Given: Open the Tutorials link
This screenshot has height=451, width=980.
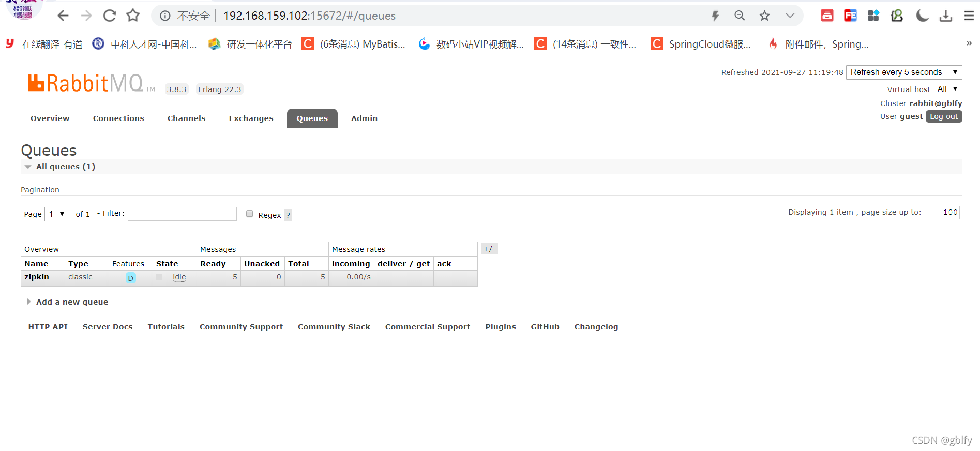Looking at the screenshot, I should 166,327.
